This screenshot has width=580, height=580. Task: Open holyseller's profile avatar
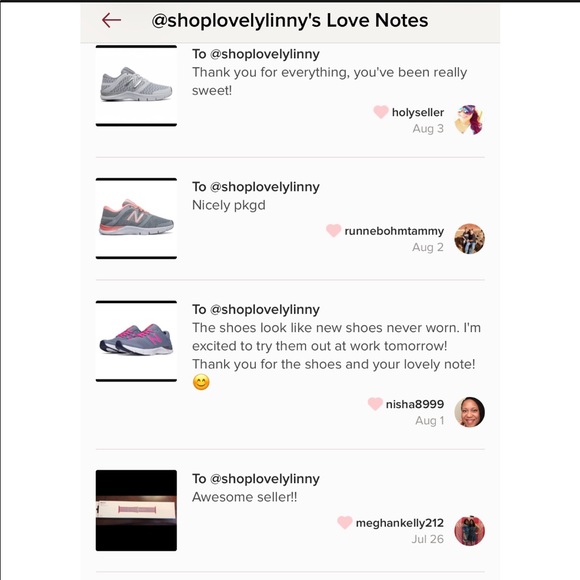click(469, 120)
